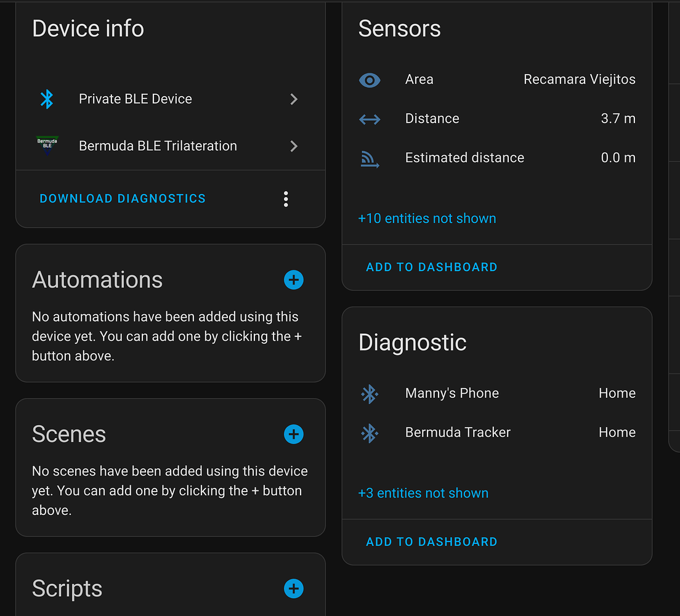Open Bermuda BLE Trilateration chevron arrow
680x616 pixels.
pos(294,146)
